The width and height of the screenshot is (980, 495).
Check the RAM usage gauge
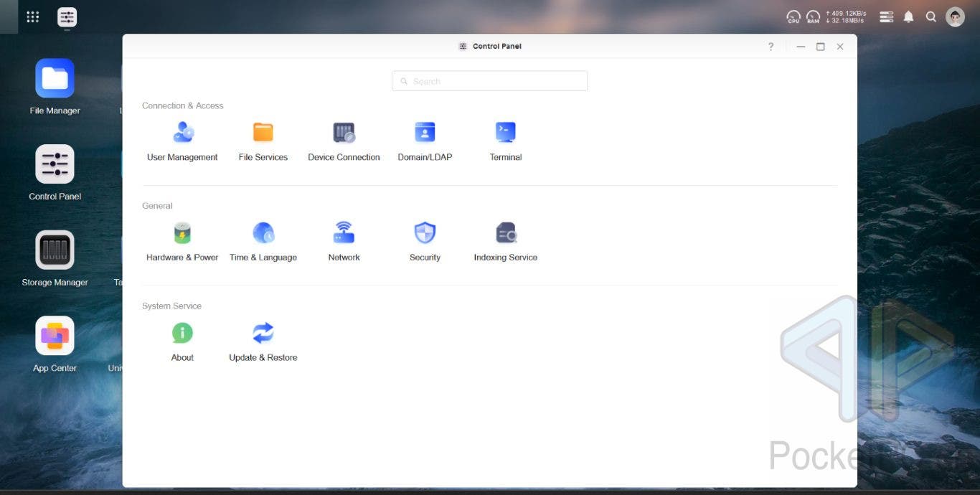[813, 16]
